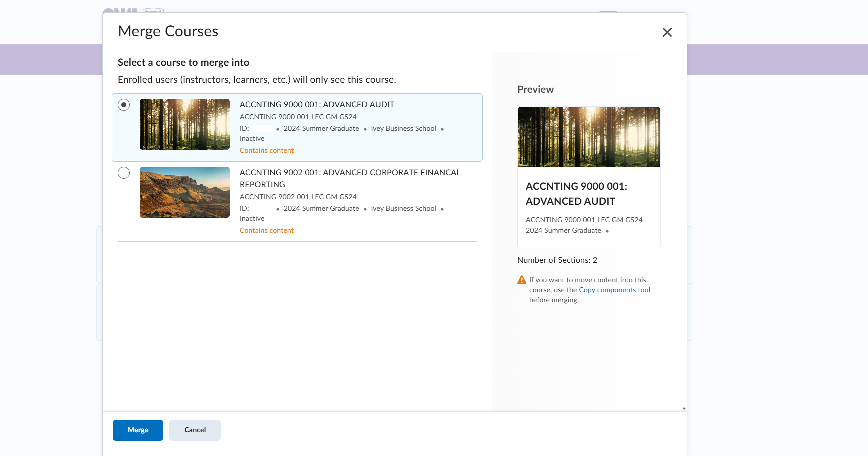Click the Preview heading
This screenshot has width=868, height=456.
535,89
